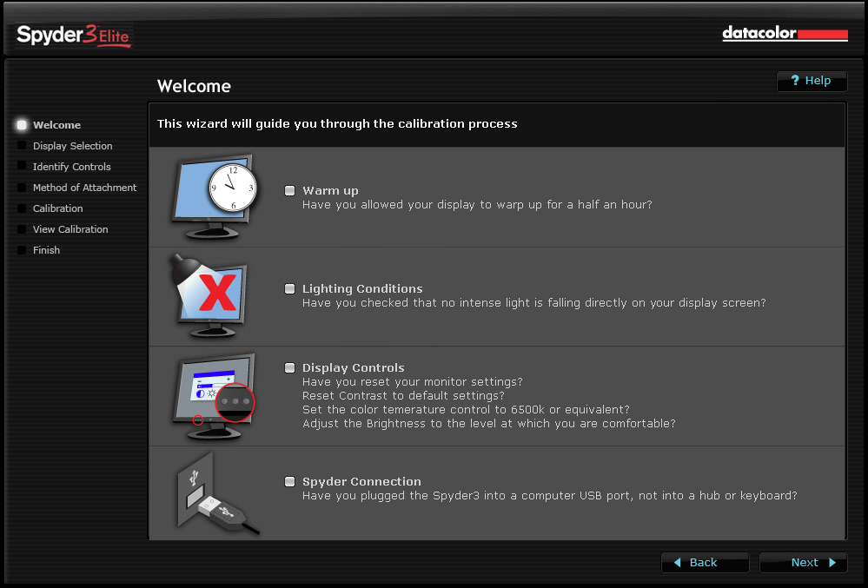Select the Welcome step in sidebar
The image size is (868, 588).
[56, 125]
